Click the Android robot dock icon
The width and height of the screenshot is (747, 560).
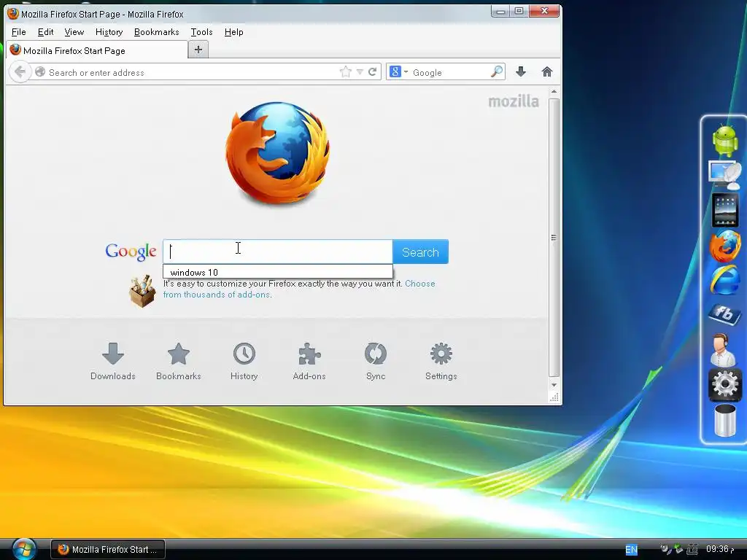[x=724, y=141]
